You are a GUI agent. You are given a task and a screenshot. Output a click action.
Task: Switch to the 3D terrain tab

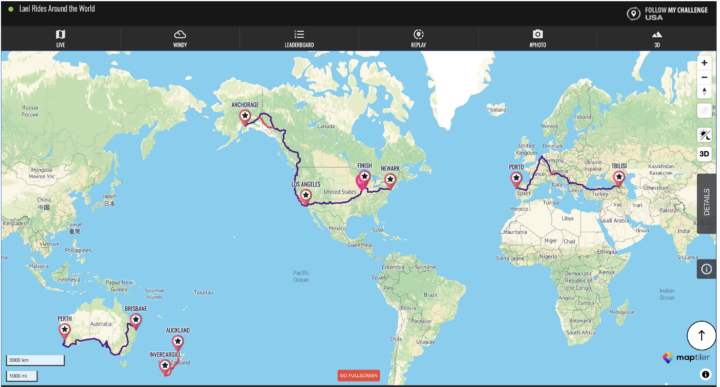657,39
